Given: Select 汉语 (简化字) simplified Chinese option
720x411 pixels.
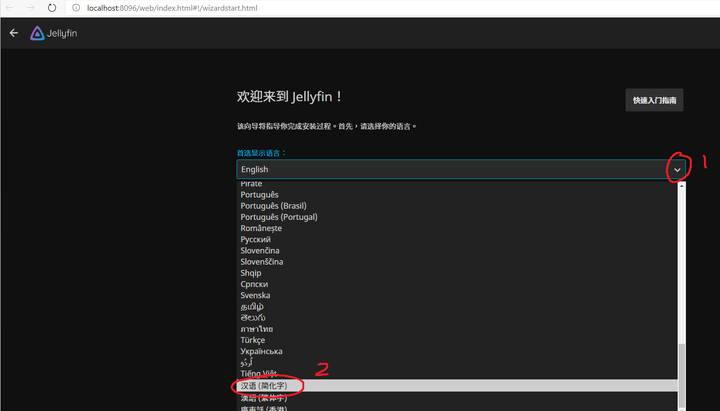Looking at the screenshot, I should (457, 386).
